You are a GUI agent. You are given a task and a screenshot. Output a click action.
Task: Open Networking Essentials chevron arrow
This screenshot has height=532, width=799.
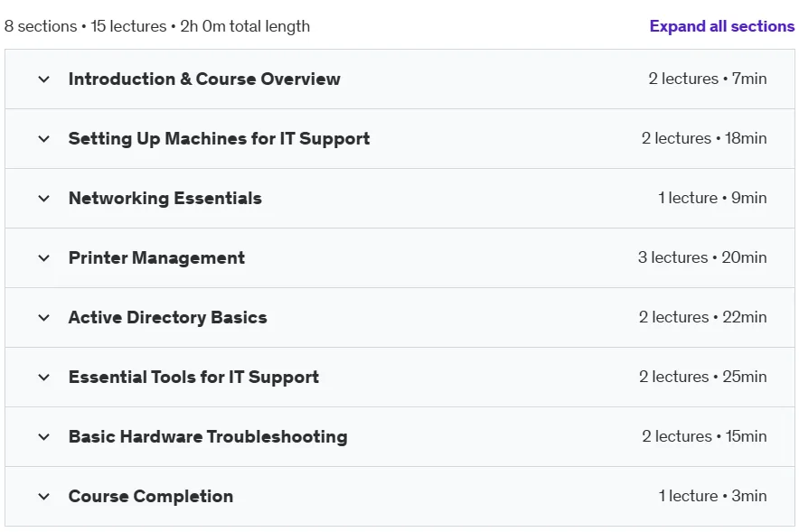pyautogui.click(x=43, y=199)
